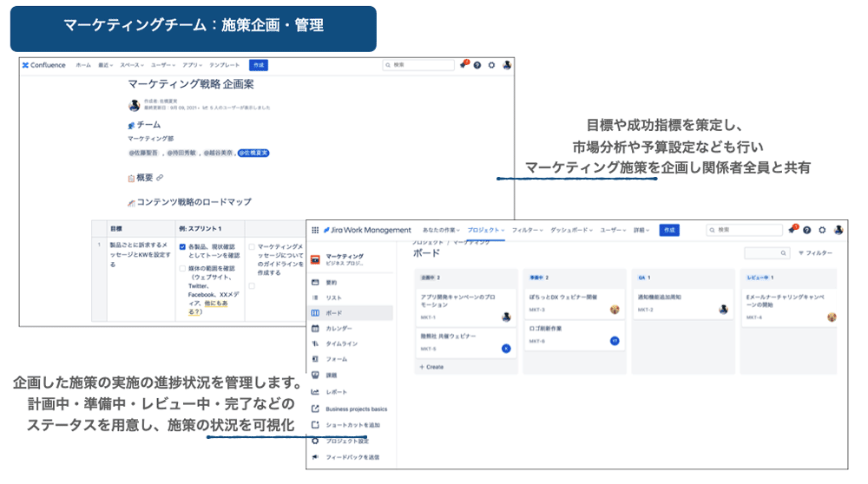Expand ダッシュボード dropdown in Jira

571,230
